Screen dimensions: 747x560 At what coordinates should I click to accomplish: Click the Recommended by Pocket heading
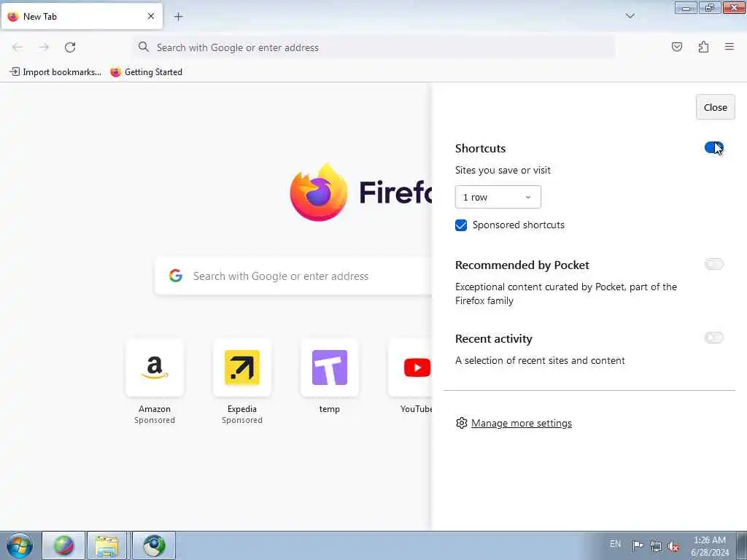coord(522,265)
